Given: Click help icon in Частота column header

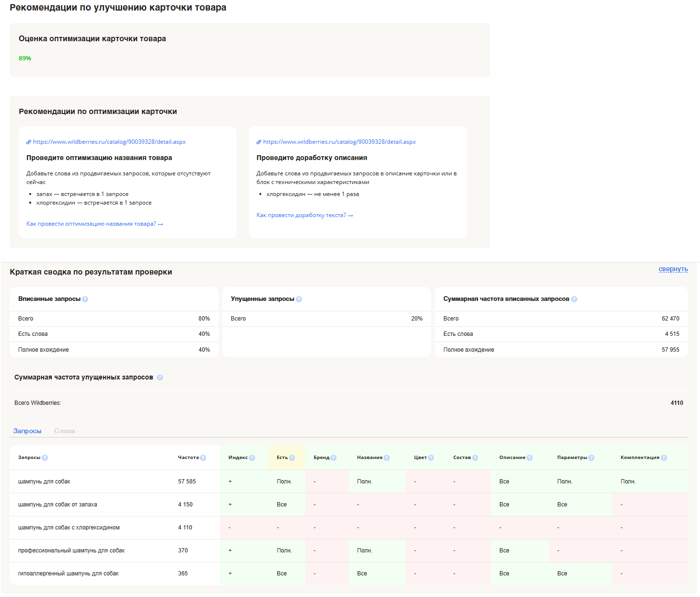Looking at the screenshot, I should [203, 458].
